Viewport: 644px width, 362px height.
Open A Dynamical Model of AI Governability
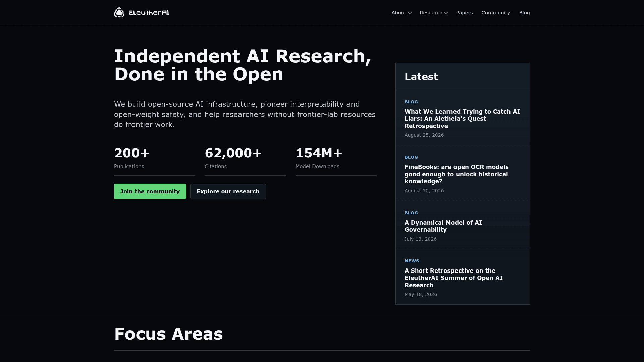tap(443, 226)
